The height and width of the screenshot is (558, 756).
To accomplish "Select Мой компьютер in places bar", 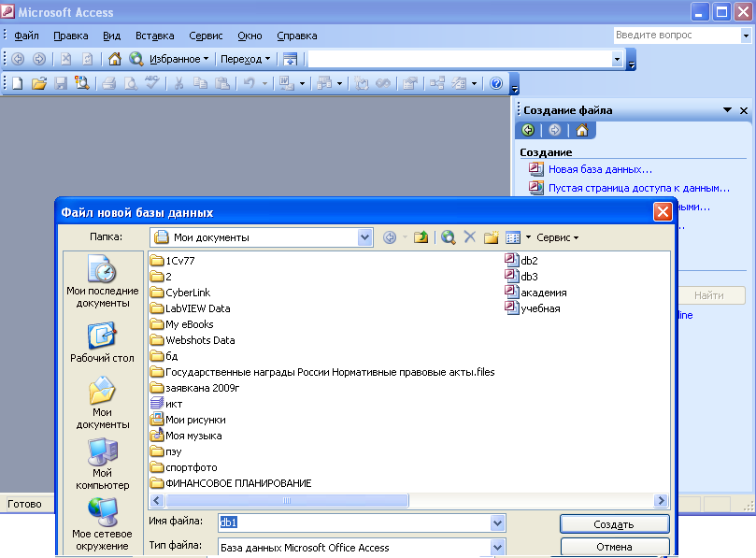I will (102, 464).
